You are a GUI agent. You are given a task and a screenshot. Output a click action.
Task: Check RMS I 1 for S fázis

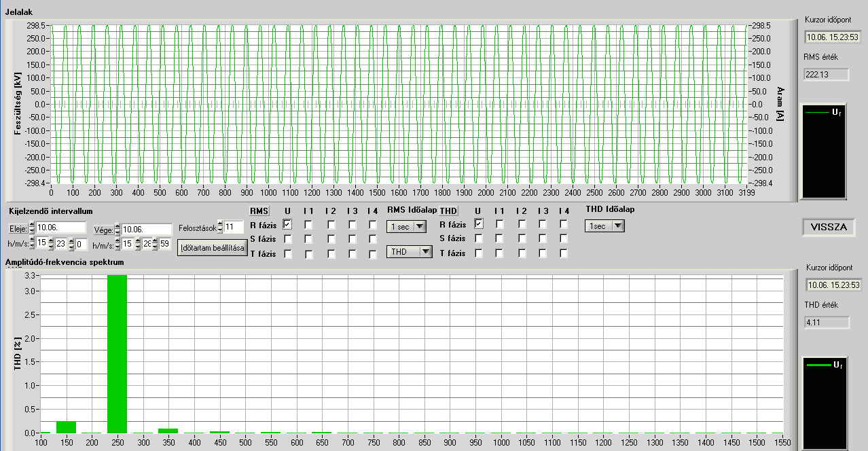(308, 238)
